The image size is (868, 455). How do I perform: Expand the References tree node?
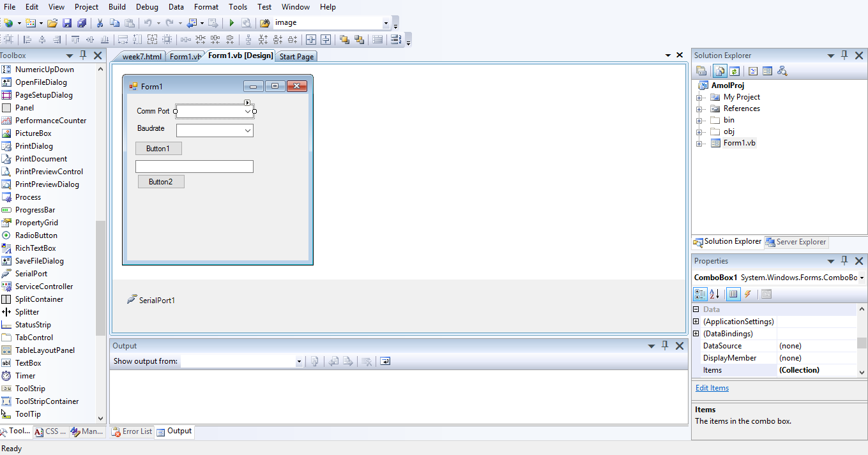coord(699,109)
